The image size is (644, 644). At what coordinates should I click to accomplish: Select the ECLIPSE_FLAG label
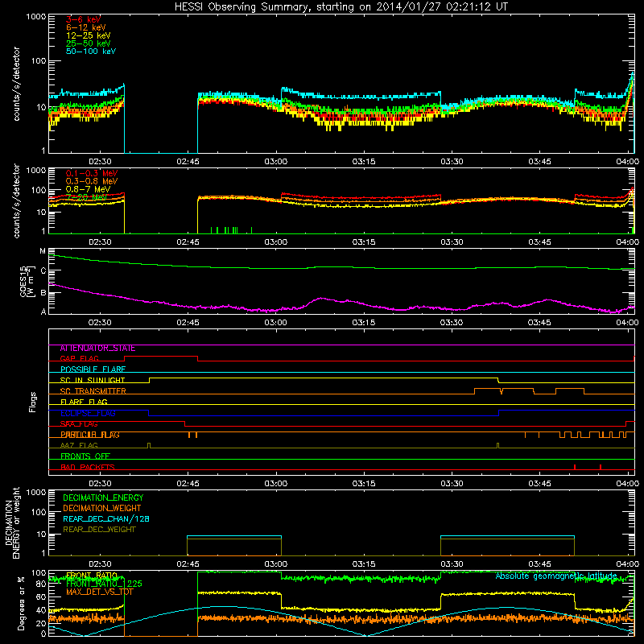(x=88, y=414)
